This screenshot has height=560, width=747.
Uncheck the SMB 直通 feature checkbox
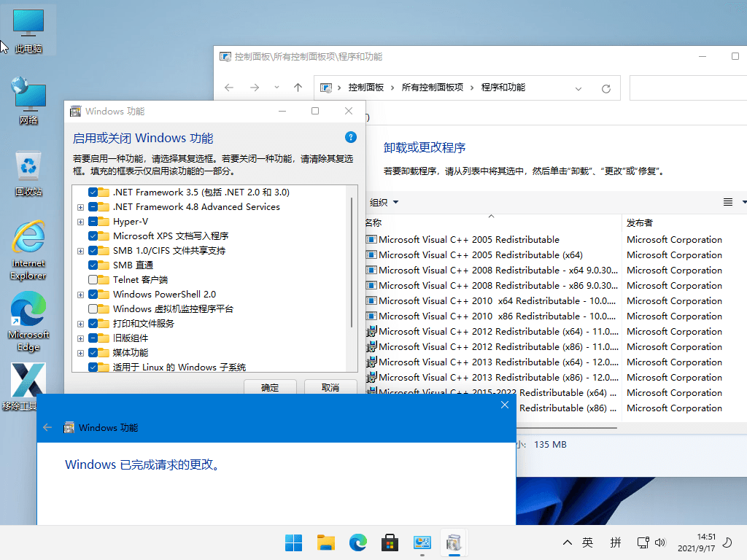(x=93, y=265)
